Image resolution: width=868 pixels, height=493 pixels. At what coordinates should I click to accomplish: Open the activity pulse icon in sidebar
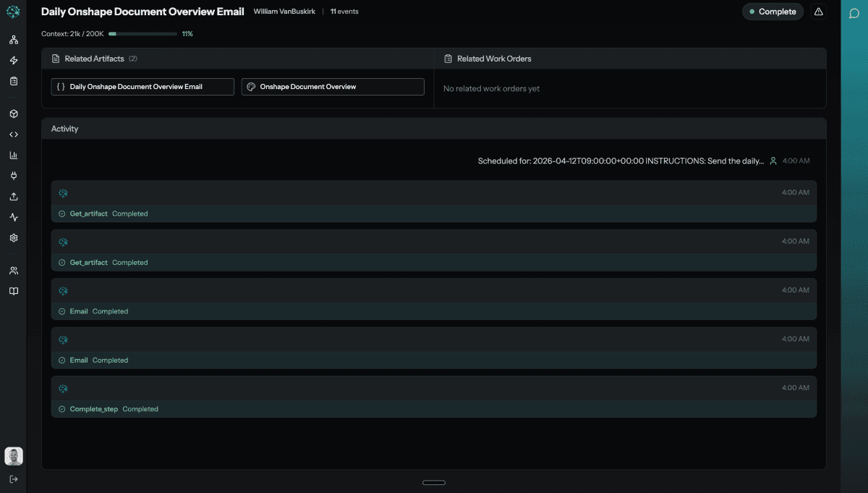(13, 216)
